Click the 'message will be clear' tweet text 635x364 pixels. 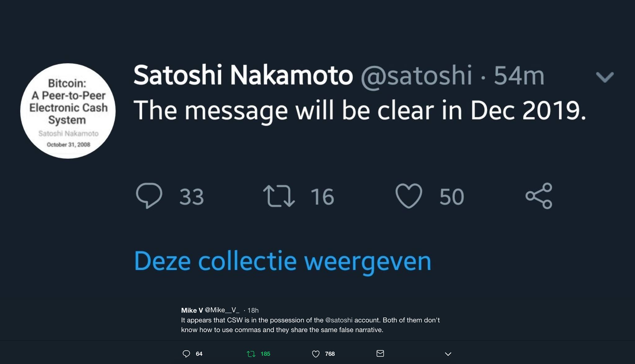coord(360,111)
